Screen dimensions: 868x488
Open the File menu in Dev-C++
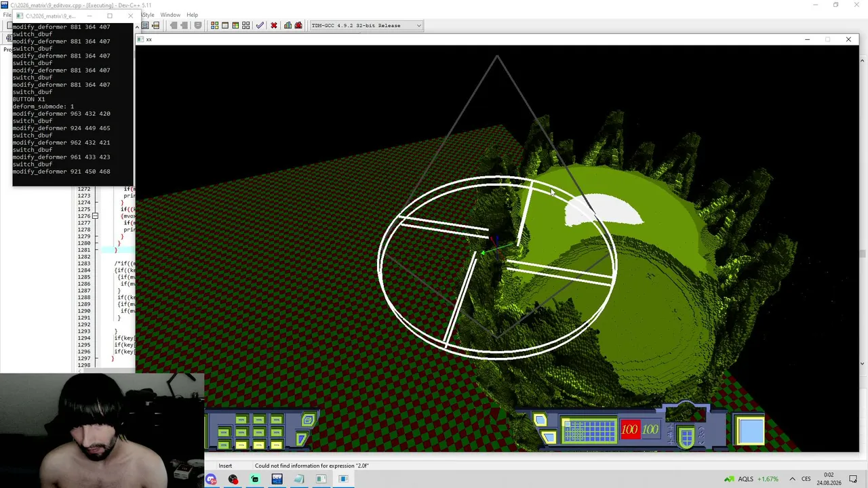point(7,15)
